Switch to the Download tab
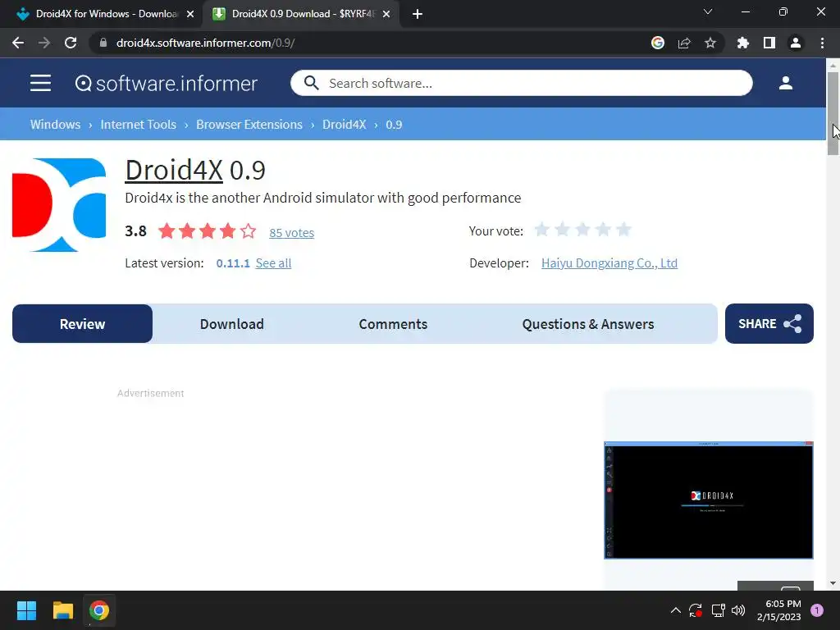This screenshot has height=630, width=840. pyautogui.click(x=231, y=323)
